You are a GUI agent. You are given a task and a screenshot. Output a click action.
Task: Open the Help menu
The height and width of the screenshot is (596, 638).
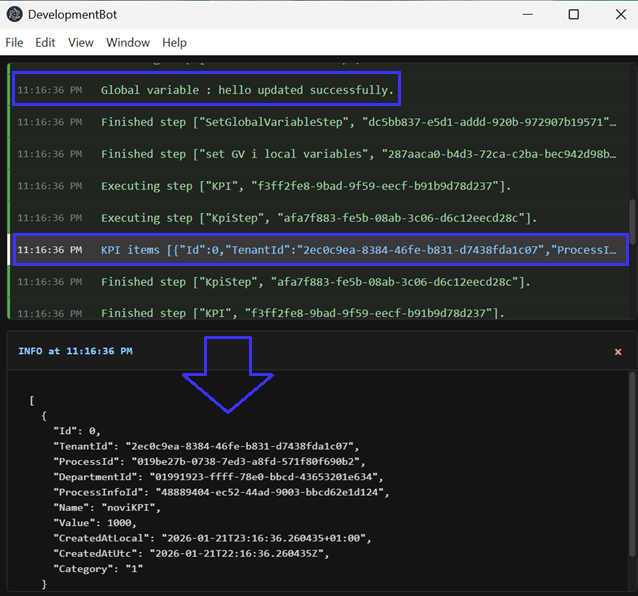tap(175, 43)
